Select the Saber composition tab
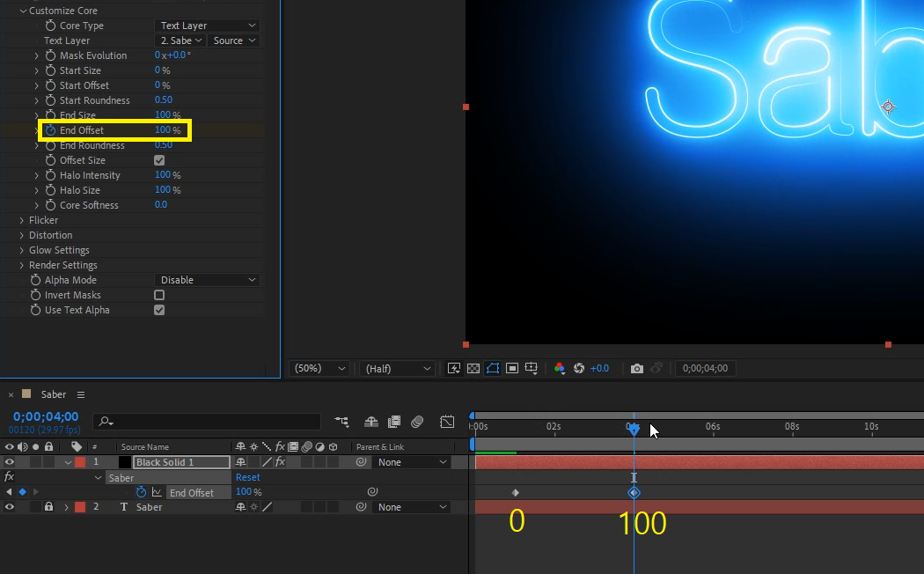The height and width of the screenshot is (574, 924). point(53,394)
